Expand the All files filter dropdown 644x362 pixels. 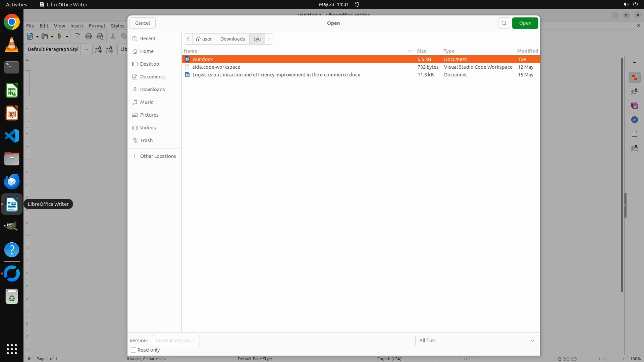(476, 341)
